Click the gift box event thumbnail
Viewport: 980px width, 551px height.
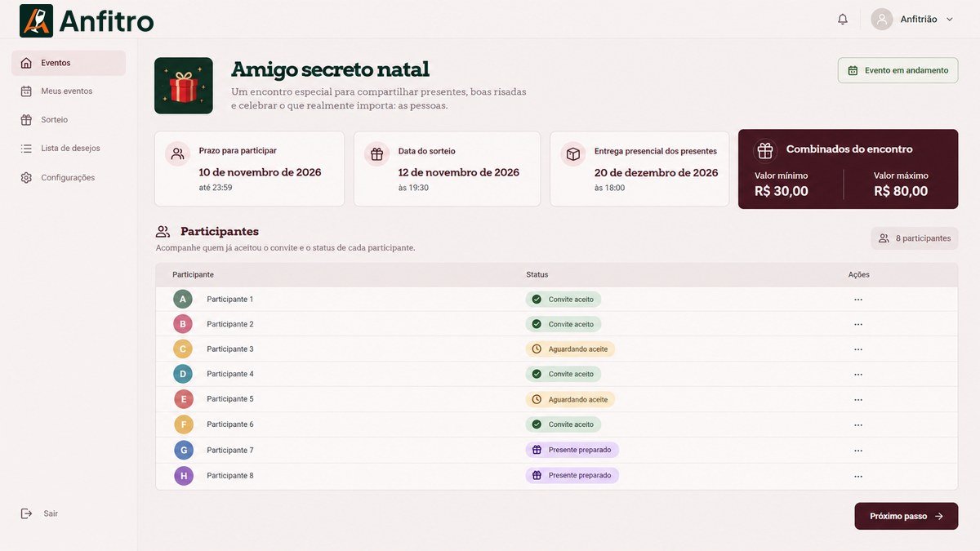[184, 86]
